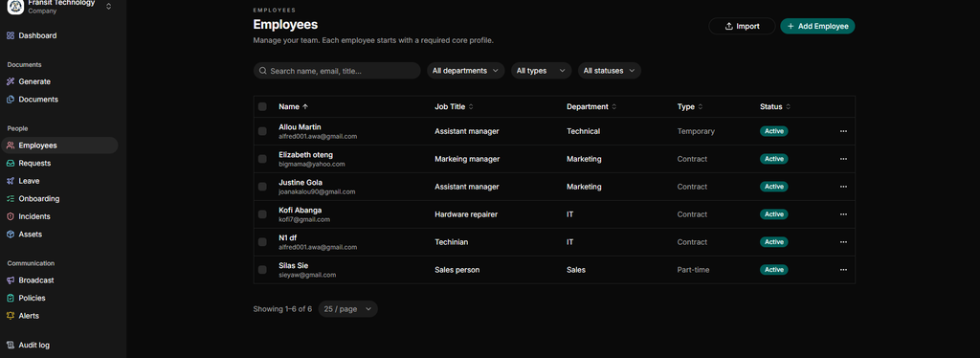980x358 pixels.
Task: Open row actions menu for Allou Martin
Action: tap(843, 131)
